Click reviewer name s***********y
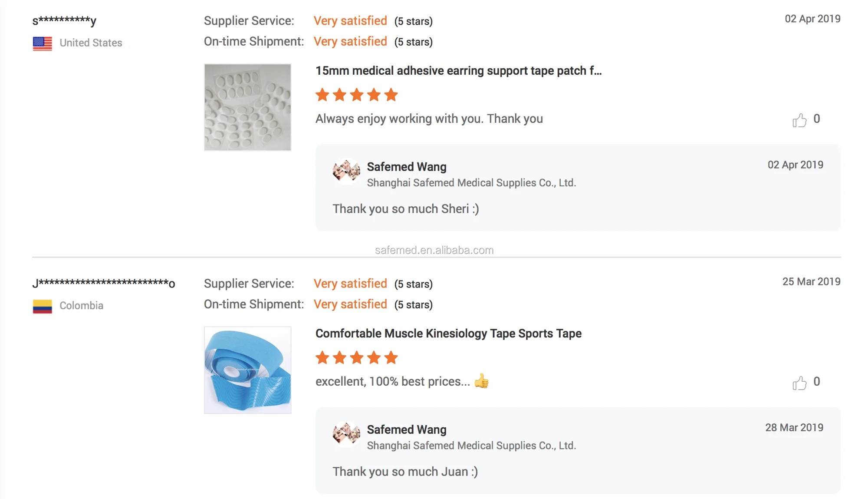 [x=64, y=20]
